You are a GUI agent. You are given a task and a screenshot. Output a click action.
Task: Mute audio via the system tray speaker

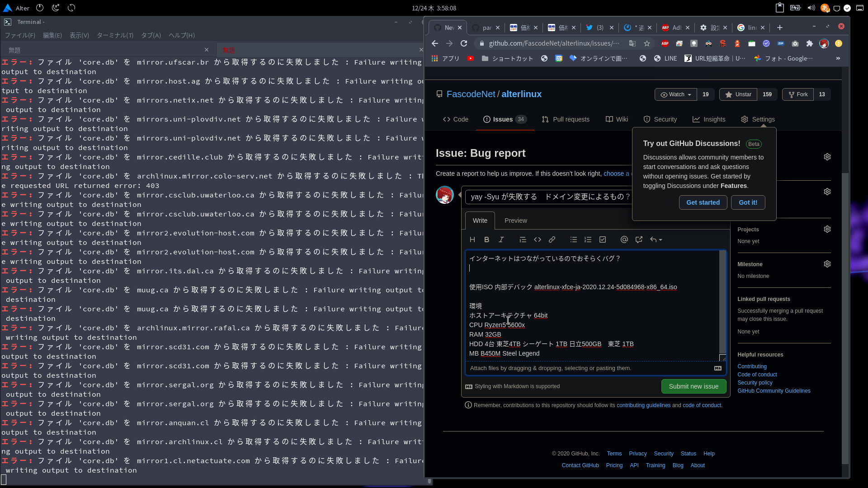811,8
